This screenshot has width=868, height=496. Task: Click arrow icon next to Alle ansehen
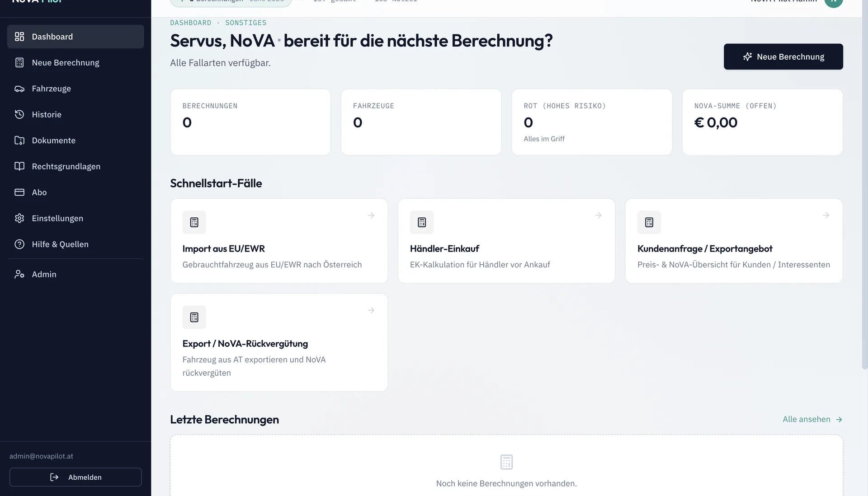(x=839, y=420)
